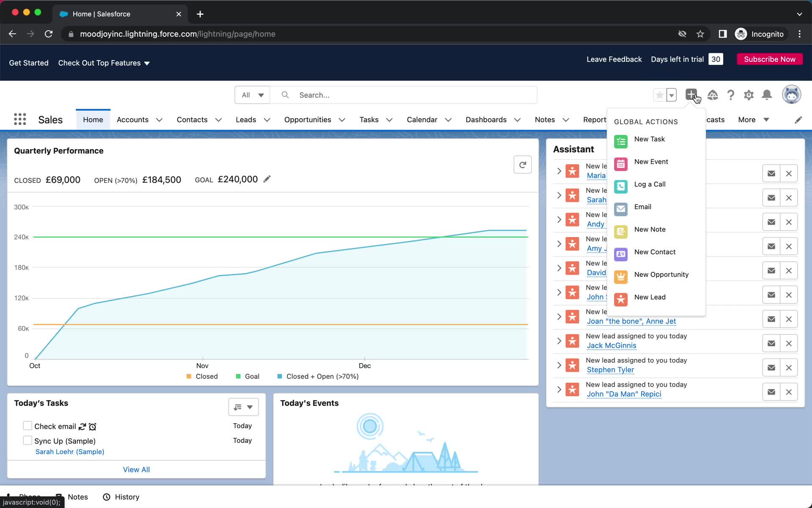Dismiss the John "Da Man" Repici notification

tap(789, 392)
